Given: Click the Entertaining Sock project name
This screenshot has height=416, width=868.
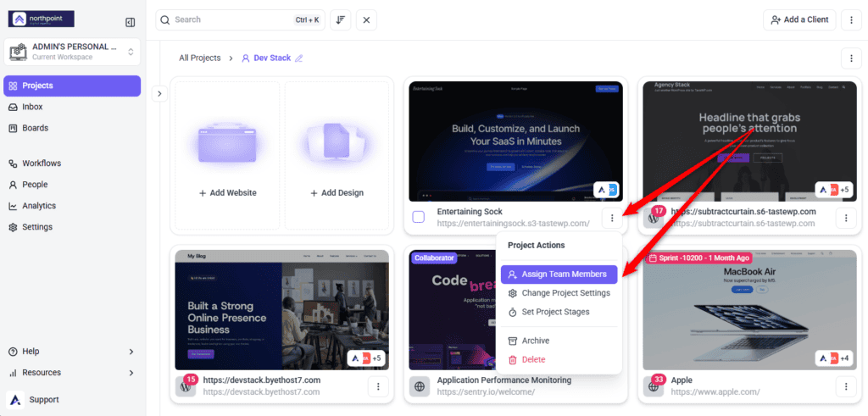Looking at the screenshot, I should click(470, 212).
